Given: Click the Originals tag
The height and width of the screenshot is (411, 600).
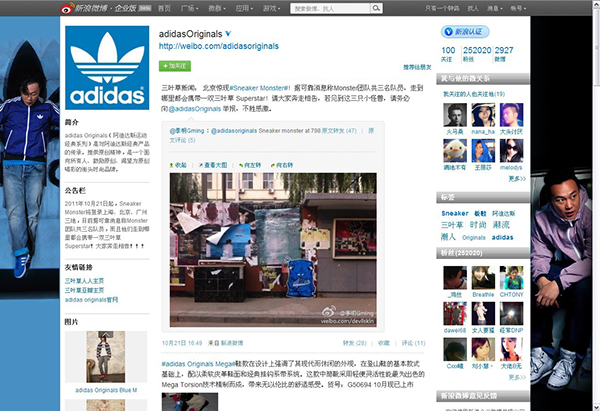Looking at the screenshot, I should click(474, 238).
